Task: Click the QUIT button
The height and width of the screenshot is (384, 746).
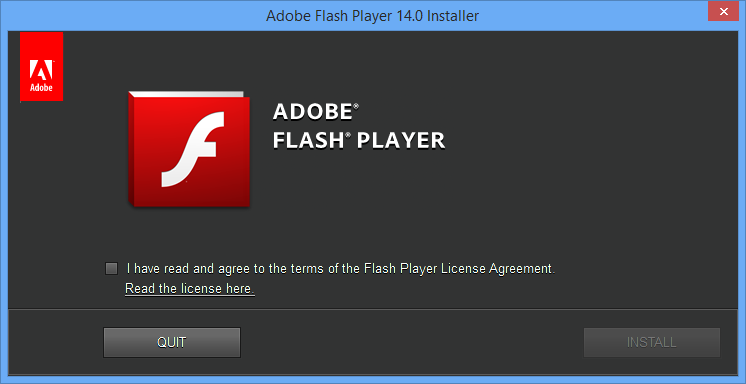Action: pos(172,342)
